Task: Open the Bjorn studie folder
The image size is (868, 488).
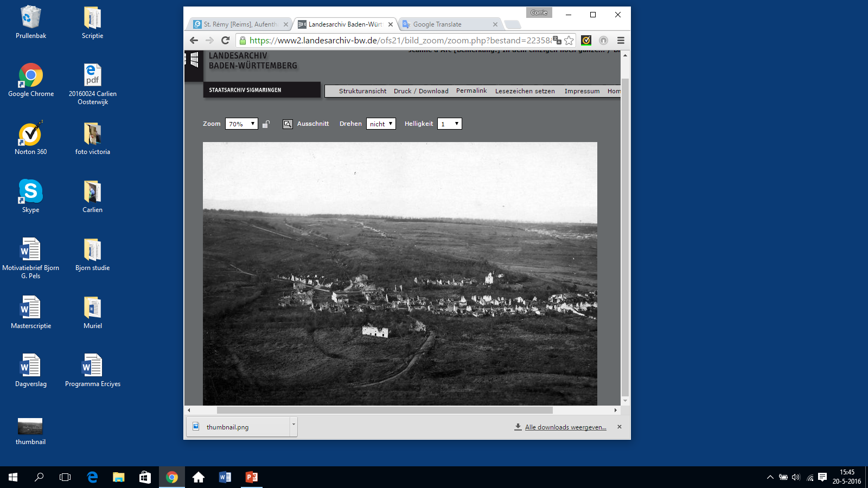Action: [x=92, y=254]
